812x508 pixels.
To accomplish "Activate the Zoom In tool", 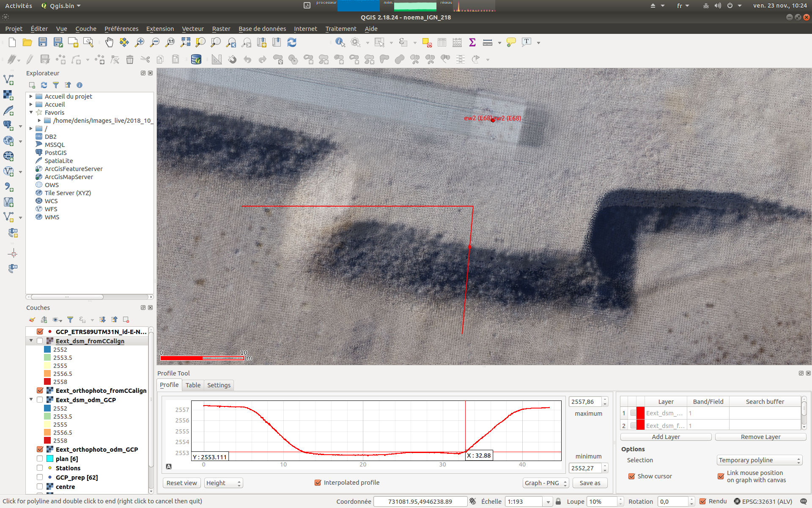I will [139, 42].
